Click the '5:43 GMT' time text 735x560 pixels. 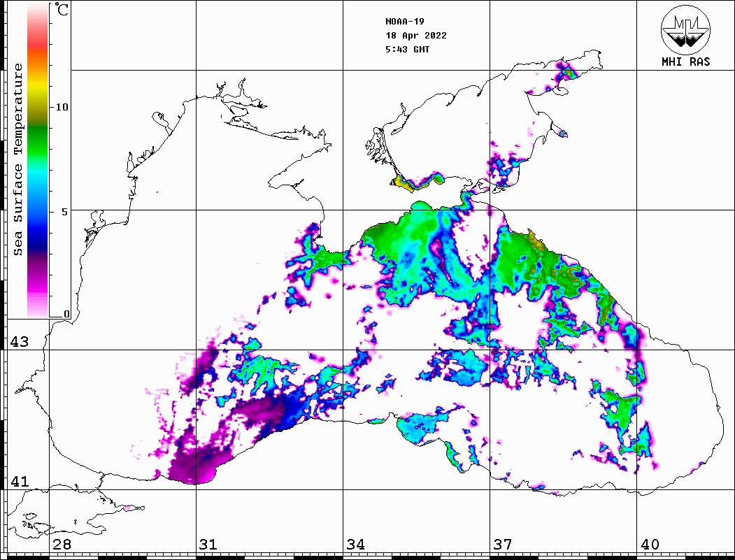pos(408,49)
